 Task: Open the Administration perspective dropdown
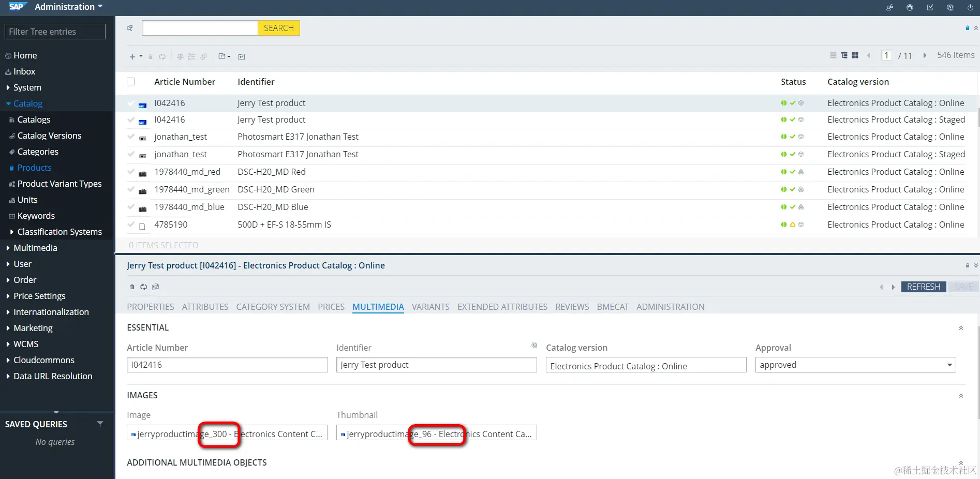(x=69, y=7)
